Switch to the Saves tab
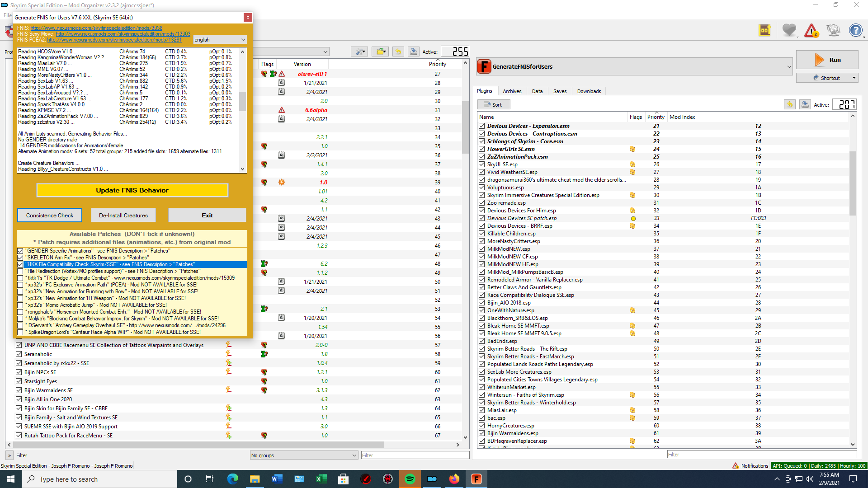The height and width of the screenshot is (488, 868). tap(560, 91)
